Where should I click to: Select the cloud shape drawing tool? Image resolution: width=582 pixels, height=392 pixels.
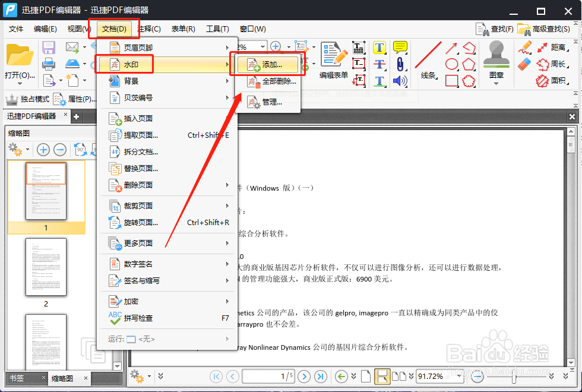point(469,81)
